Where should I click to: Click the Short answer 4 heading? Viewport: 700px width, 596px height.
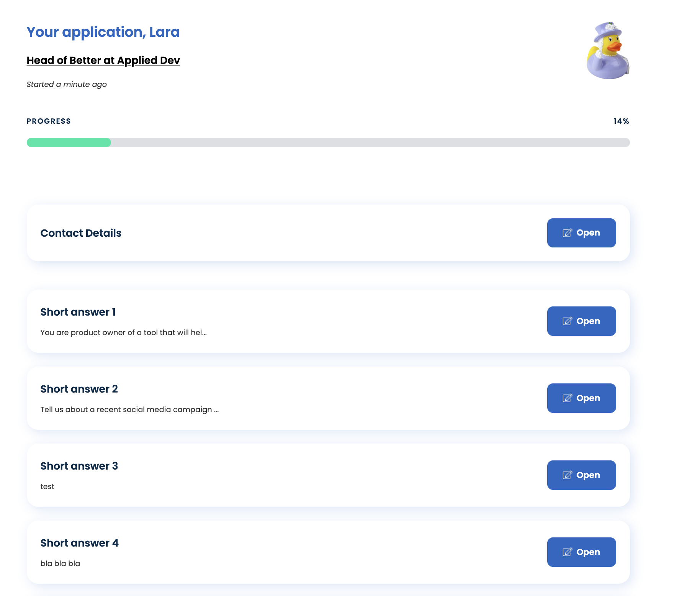[x=80, y=543]
